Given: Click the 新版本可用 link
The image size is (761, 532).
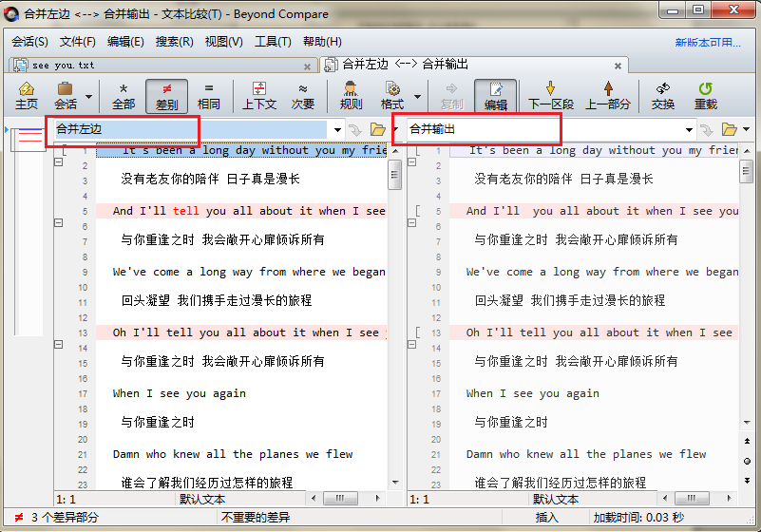Looking at the screenshot, I should (708, 43).
